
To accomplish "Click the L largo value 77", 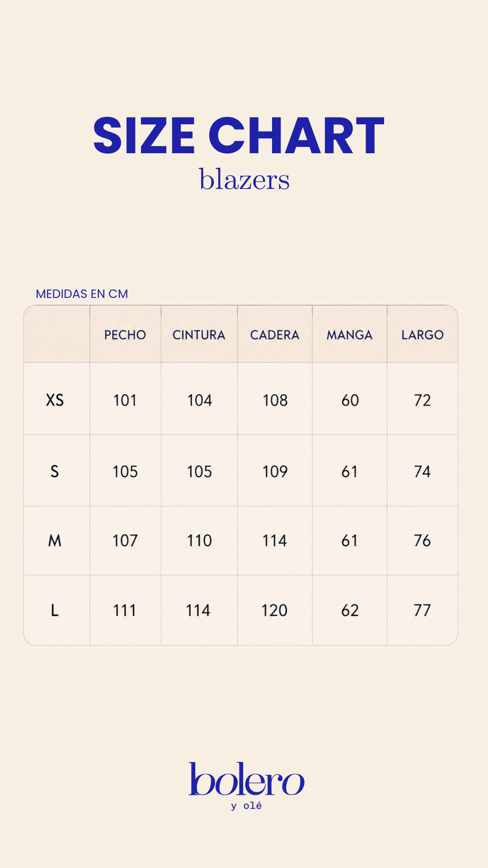I will coord(422,610).
